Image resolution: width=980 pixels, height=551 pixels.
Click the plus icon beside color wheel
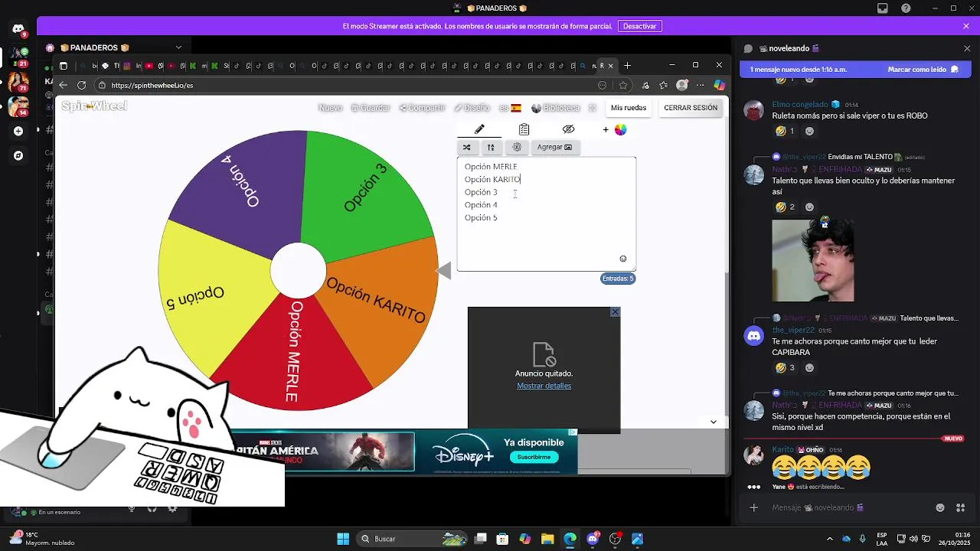tap(606, 129)
